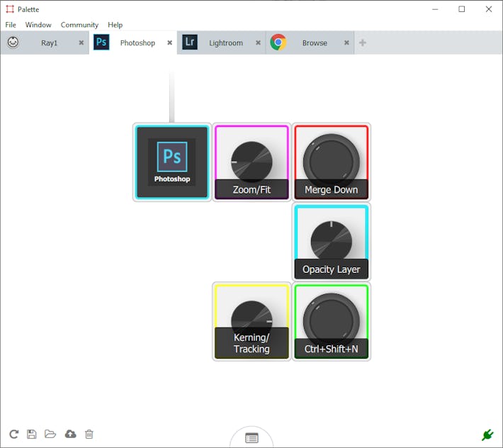This screenshot has height=448, width=503.
Task: Open the Community menu
Action: pyautogui.click(x=79, y=25)
